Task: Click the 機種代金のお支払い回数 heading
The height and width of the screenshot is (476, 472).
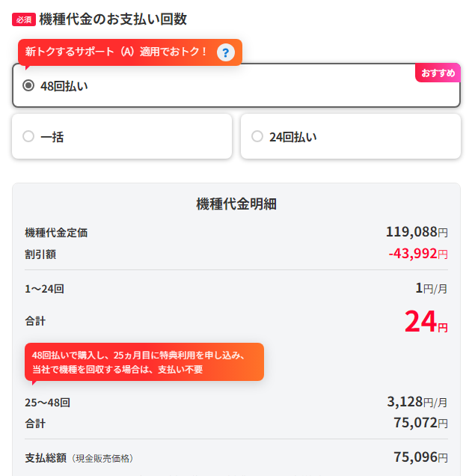Action: pos(113,19)
